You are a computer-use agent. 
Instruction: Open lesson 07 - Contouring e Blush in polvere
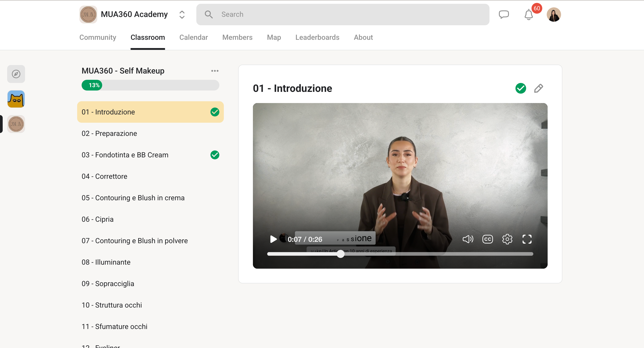click(x=150, y=241)
